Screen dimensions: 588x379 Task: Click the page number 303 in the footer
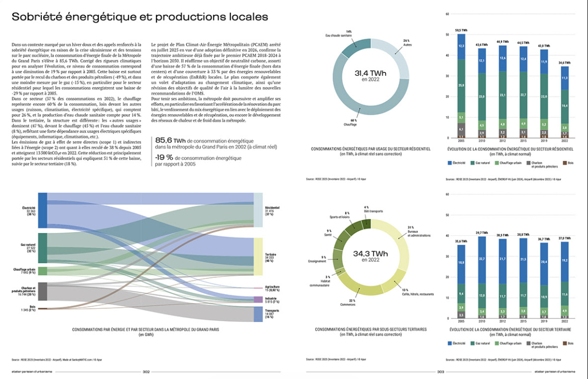point(440,371)
